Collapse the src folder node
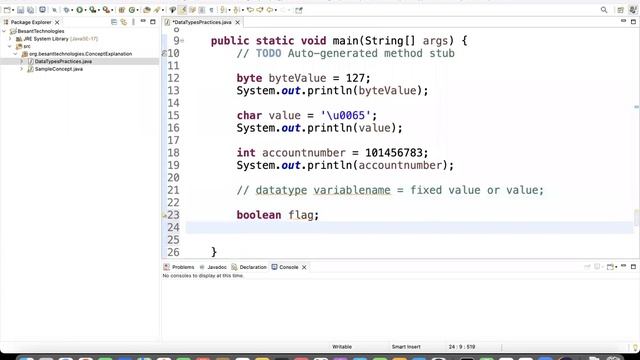This screenshot has height=360, width=640. [10, 46]
